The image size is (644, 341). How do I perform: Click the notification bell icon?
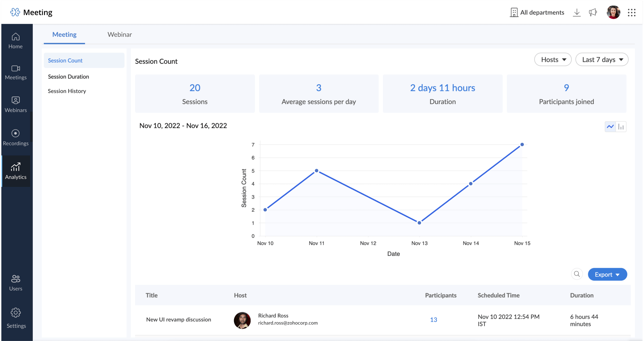(x=592, y=12)
